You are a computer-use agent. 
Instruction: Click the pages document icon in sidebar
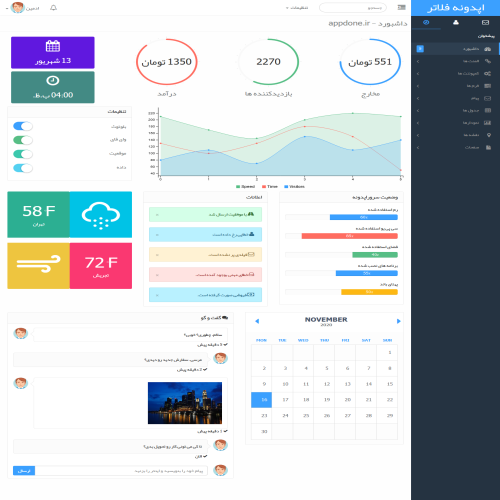(488, 147)
